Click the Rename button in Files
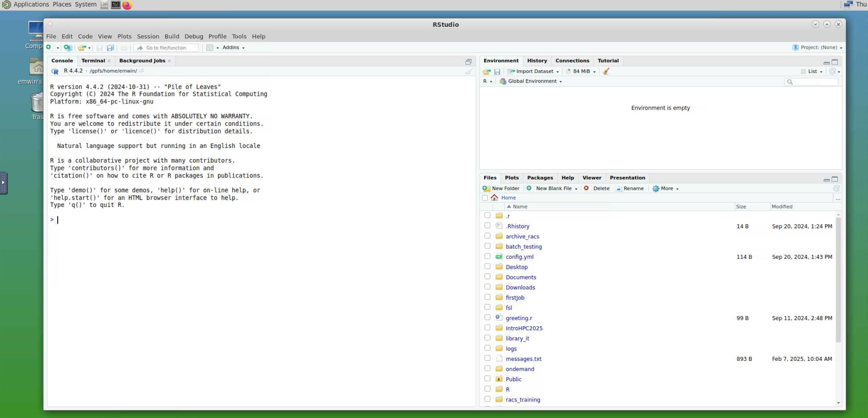 coord(629,188)
